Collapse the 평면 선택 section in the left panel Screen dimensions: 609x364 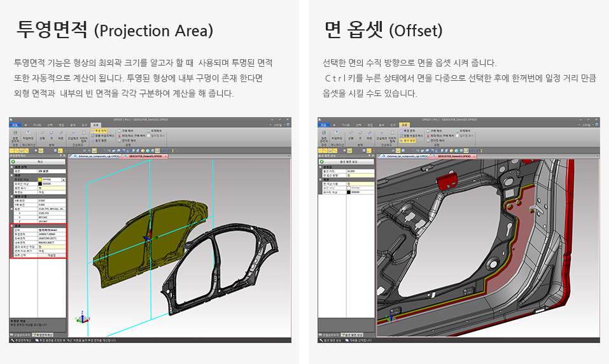11,167
